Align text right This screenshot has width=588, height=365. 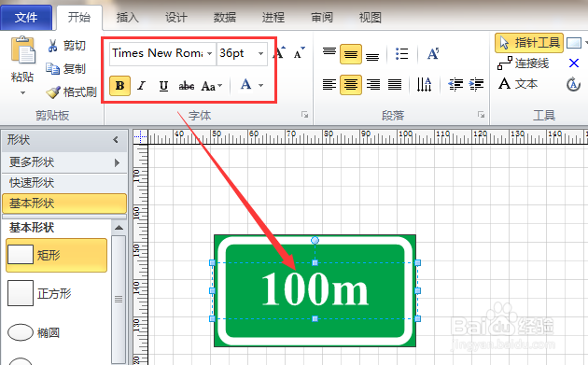pos(373,84)
